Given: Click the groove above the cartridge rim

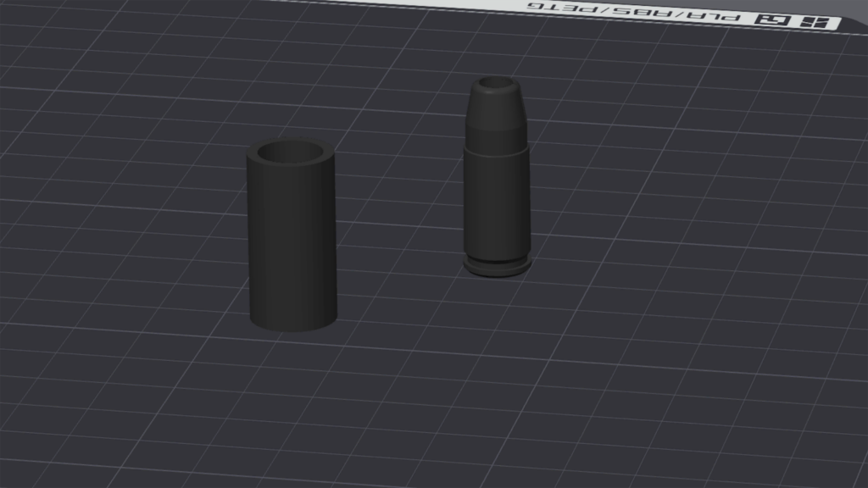Looking at the screenshot, I should (498, 258).
